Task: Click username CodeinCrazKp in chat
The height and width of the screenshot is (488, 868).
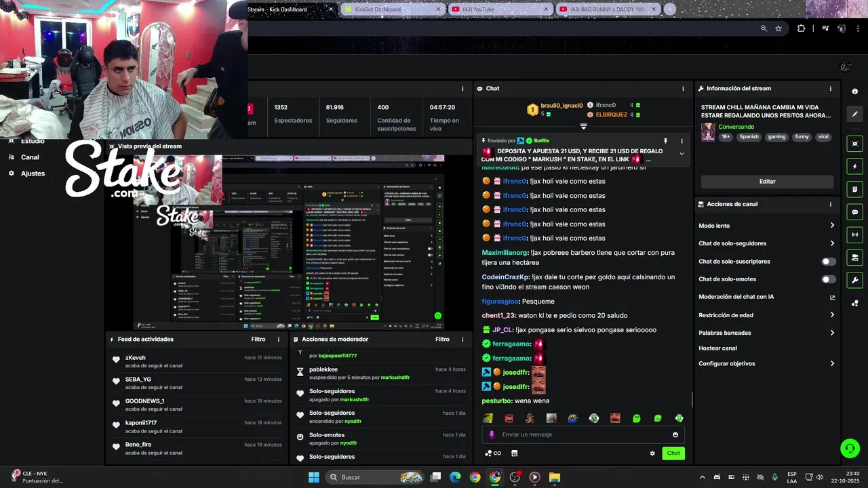Action: click(x=505, y=277)
